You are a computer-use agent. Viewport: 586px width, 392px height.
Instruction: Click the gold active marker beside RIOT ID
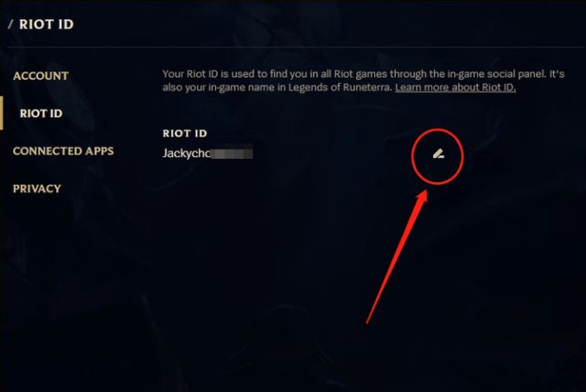(x=2, y=113)
